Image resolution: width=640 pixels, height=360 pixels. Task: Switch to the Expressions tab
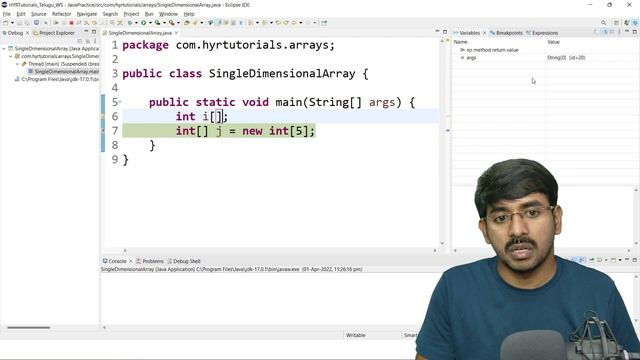(x=542, y=33)
